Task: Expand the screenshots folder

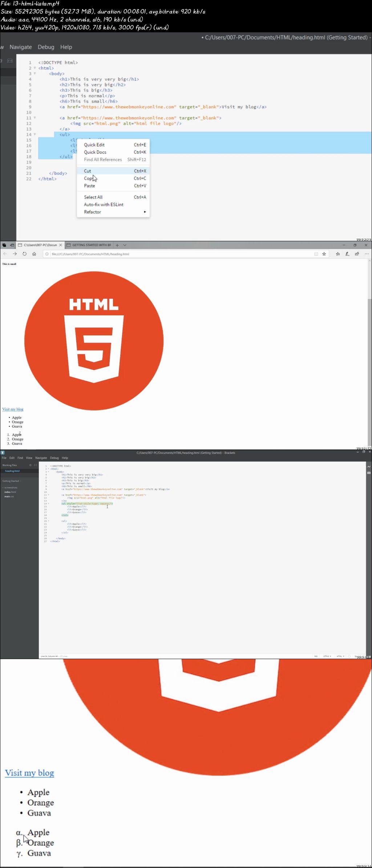Action: point(11,488)
